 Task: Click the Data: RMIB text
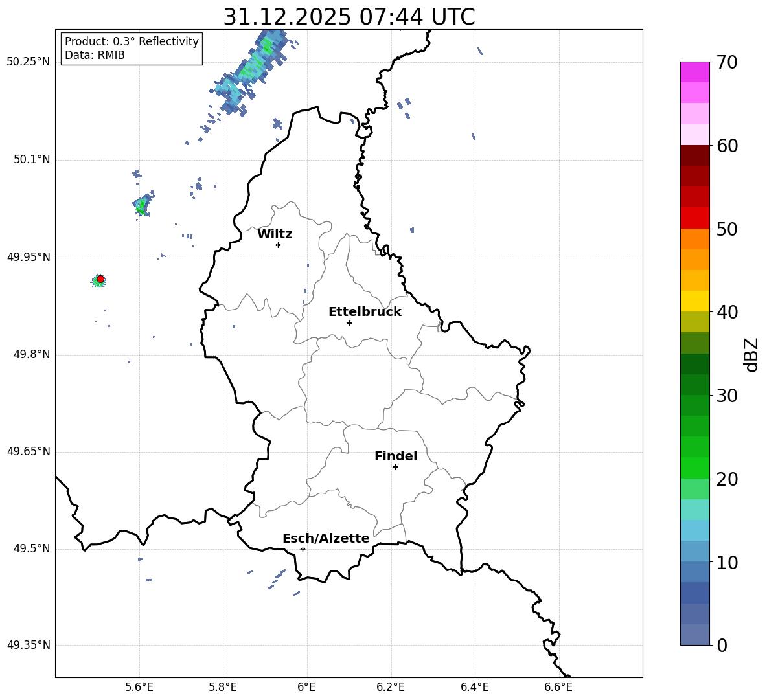pyautogui.click(x=95, y=55)
